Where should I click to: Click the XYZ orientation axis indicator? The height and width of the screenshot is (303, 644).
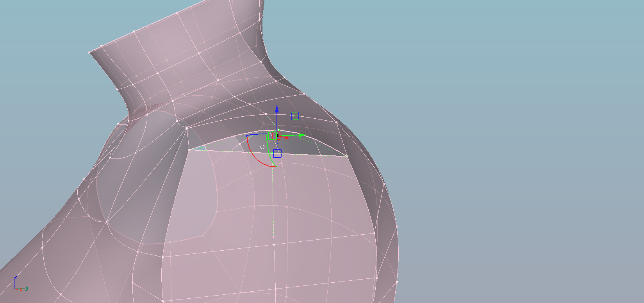[21, 283]
